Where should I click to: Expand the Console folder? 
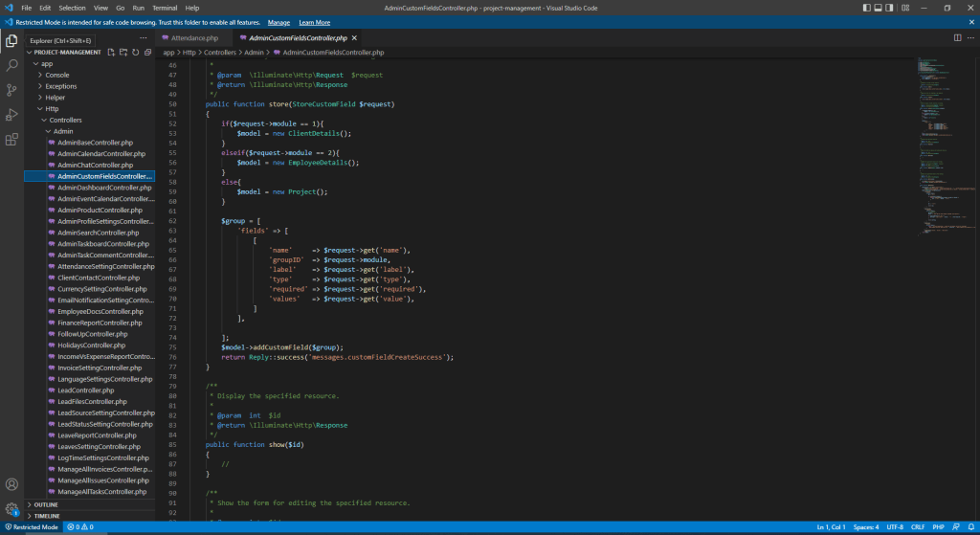pyautogui.click(x=56, y=75)
